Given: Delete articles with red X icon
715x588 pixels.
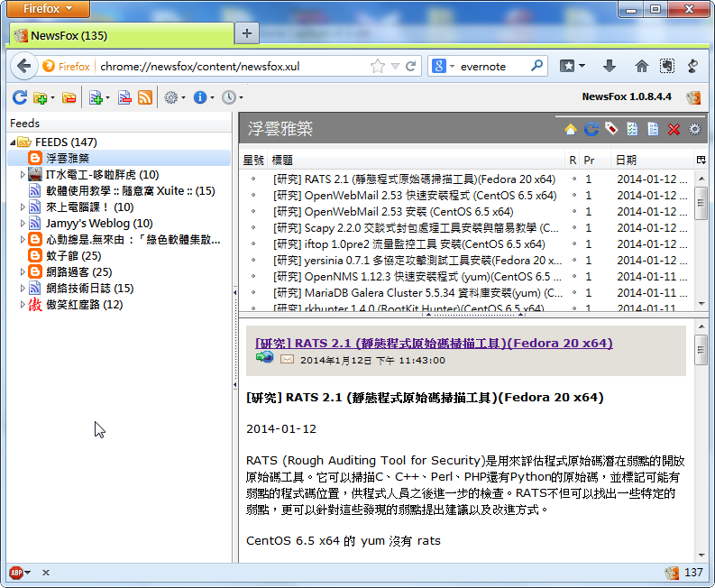Looking at the screenshot, I should [674, 130].
